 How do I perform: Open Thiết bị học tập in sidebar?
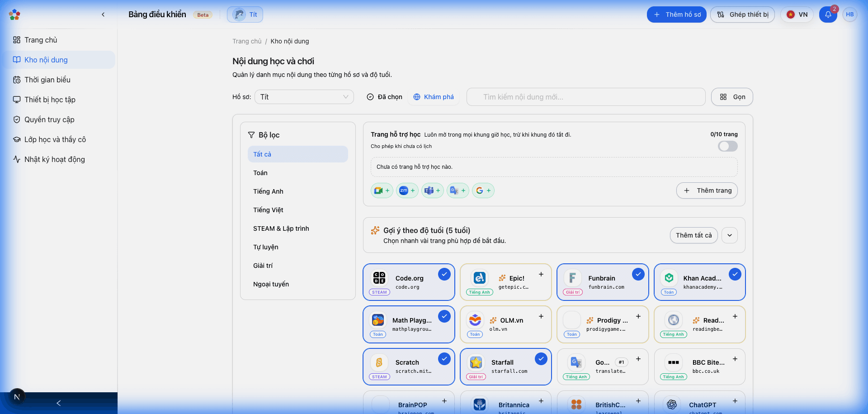click(59, 100)
